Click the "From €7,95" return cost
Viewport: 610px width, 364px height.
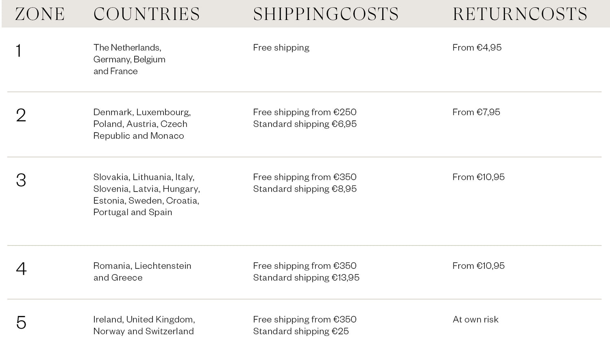click(476, 112)
